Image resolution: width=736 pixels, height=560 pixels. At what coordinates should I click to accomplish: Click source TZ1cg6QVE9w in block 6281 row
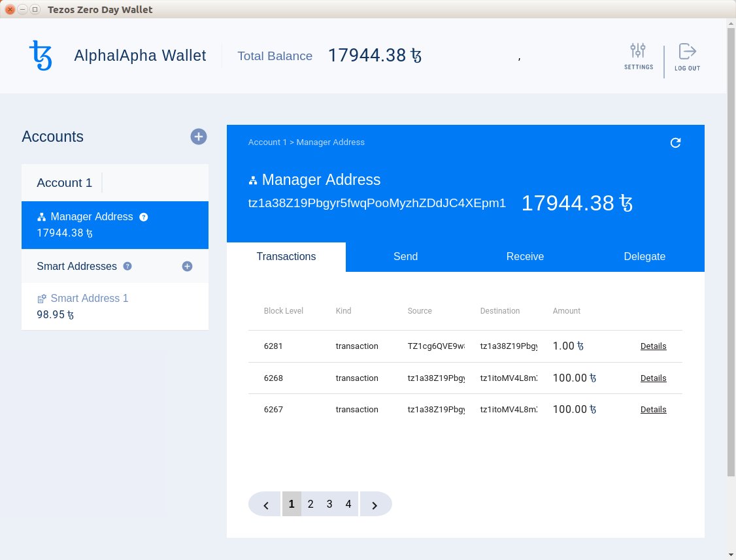coord(436,346)
